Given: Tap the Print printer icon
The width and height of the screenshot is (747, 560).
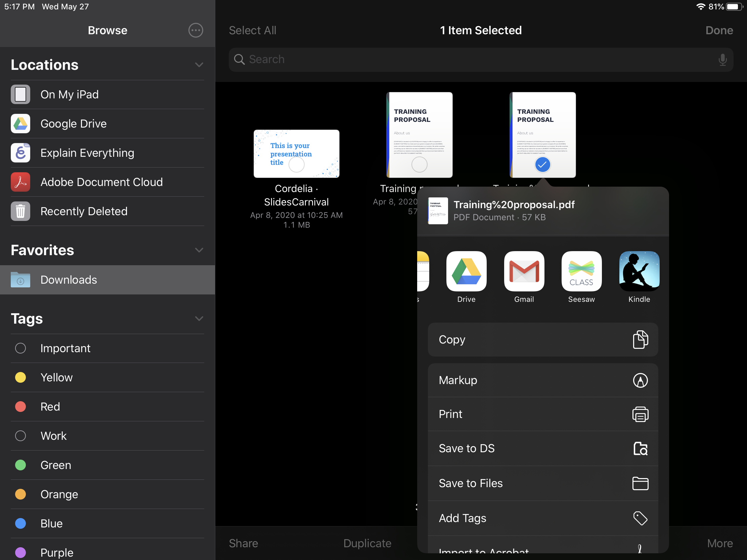Looking at the screenshot, I should click(640, 415).
